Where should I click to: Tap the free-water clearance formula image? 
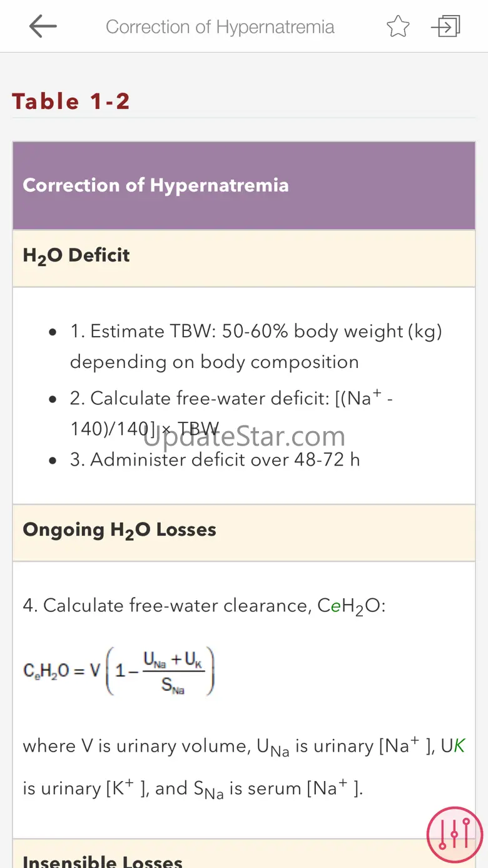(119, 671)
